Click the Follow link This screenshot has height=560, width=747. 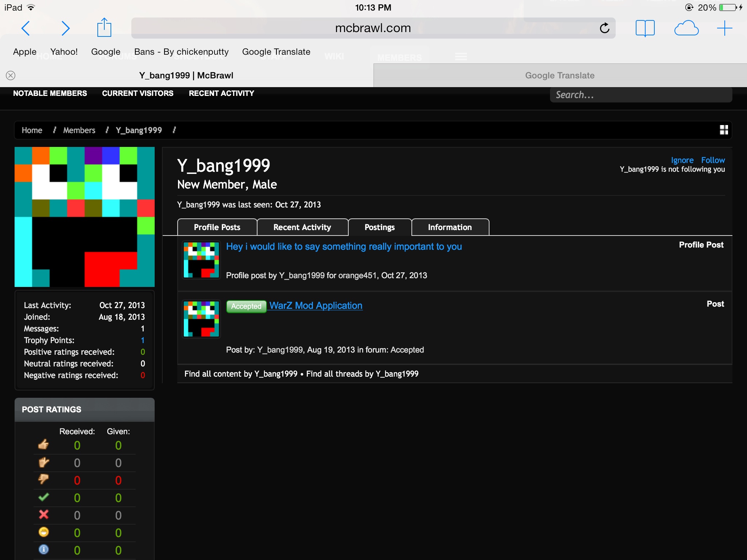click(713, 160)
